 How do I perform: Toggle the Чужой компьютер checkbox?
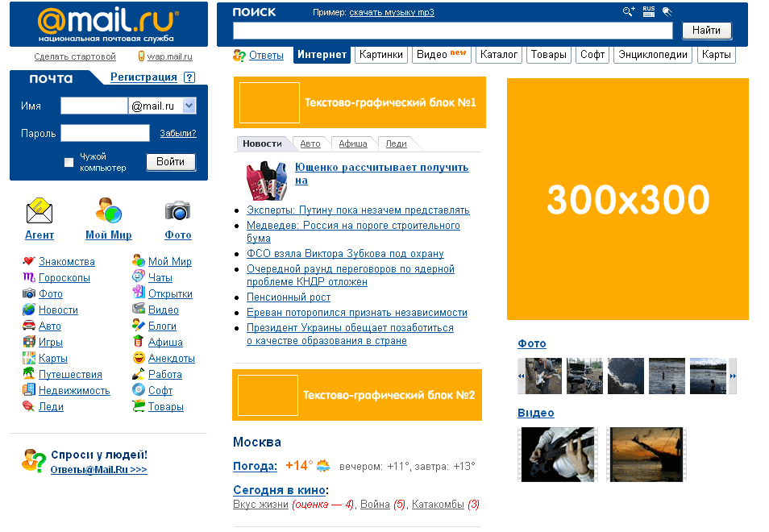click(69, 162)
